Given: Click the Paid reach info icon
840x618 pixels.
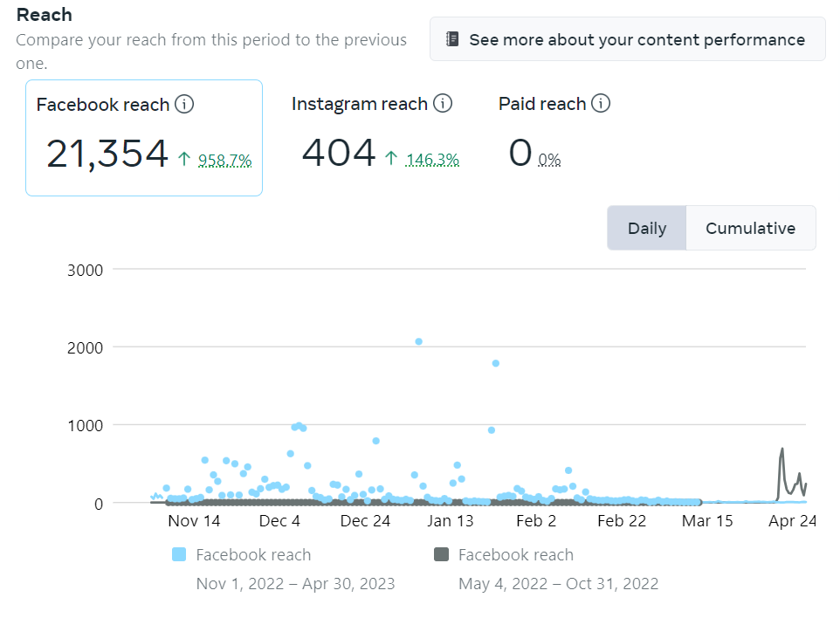Looking at the screenshot, I should 600,104.
